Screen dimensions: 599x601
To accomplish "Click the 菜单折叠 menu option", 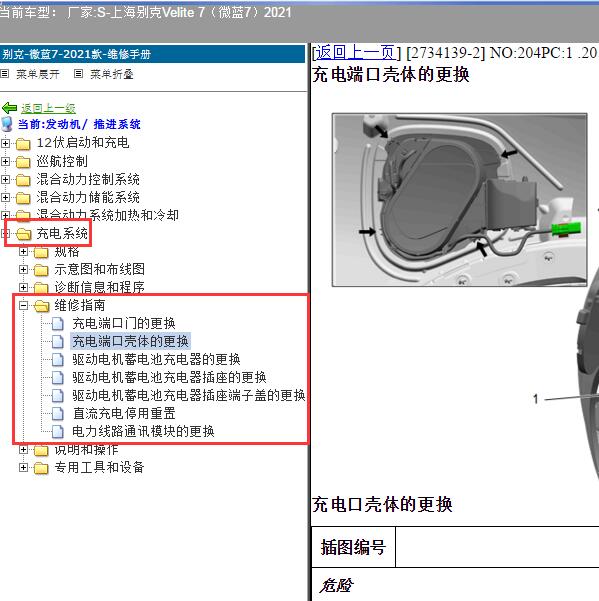I will pos(112,74).
